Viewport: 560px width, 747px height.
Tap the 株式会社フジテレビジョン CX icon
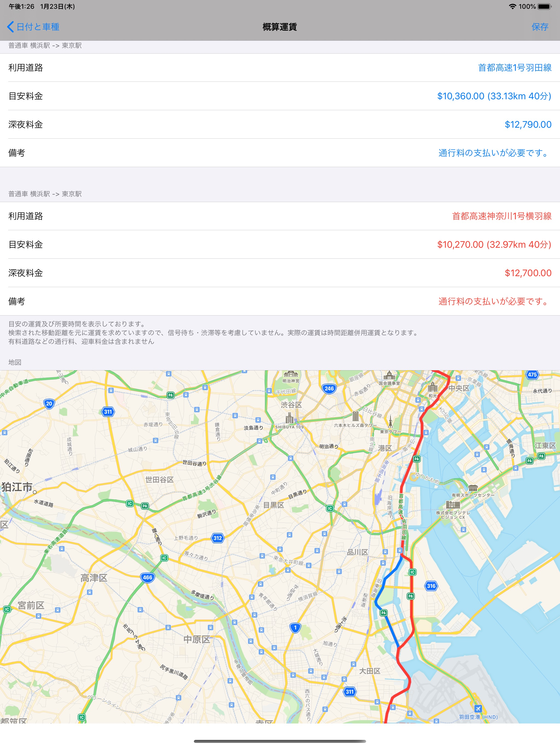pyautogui.click(x=453, y=505)
